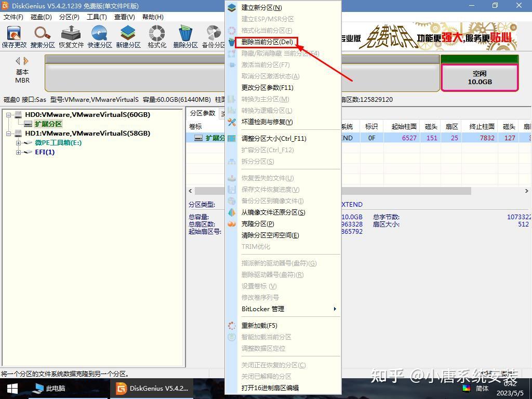Choose 建立新分区(N) menu entry
This screenshot has height=399, width=532.
[x=262, y=7]
